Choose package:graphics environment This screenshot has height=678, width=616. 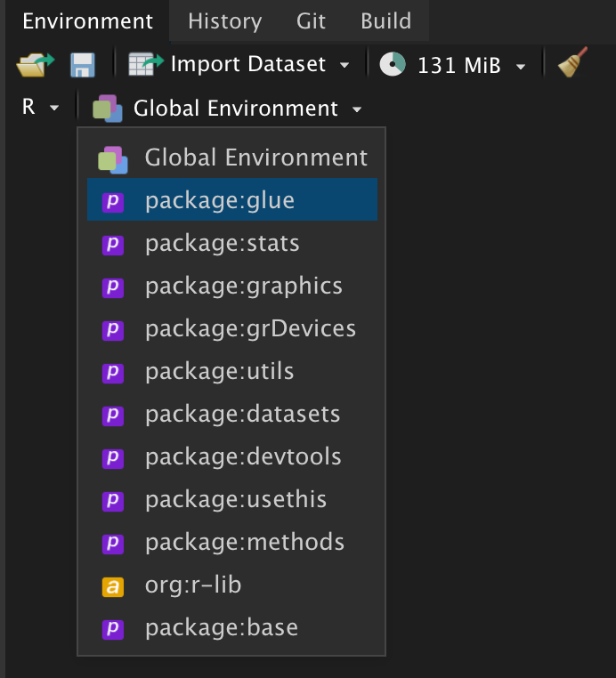(232, 286)
